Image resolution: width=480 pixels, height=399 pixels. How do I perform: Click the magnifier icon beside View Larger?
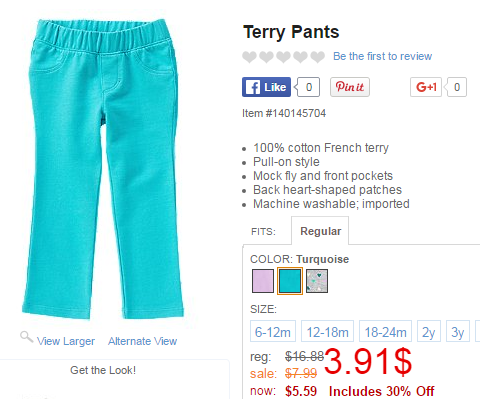pyautogui.click(x=26, y=337)
